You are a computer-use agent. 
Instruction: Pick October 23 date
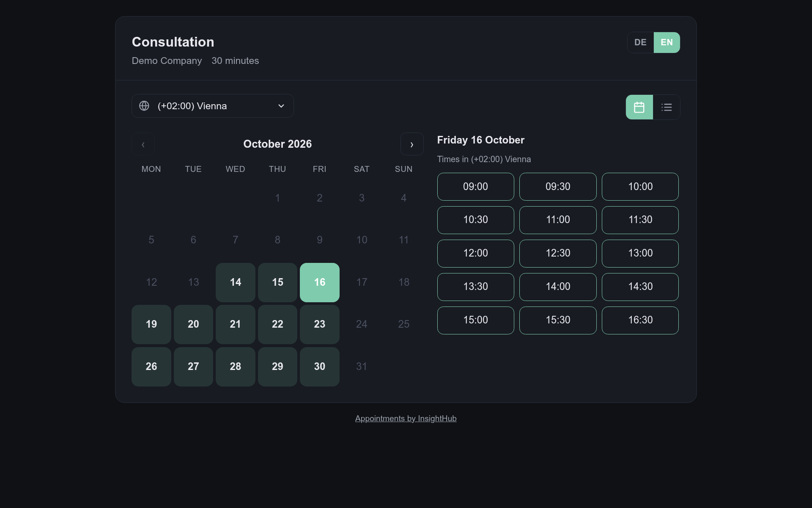(x=320, y=324)
